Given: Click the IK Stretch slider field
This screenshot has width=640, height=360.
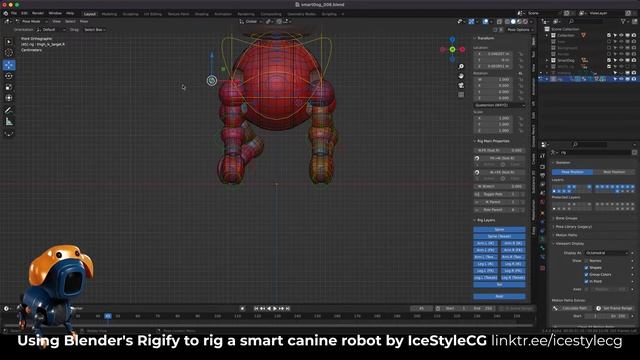Looking at the screenshot, I should (x=500, y=186).
